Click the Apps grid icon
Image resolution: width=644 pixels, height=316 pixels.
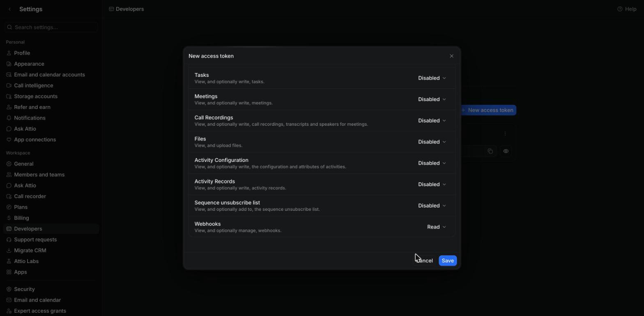(x=9, y=272)
